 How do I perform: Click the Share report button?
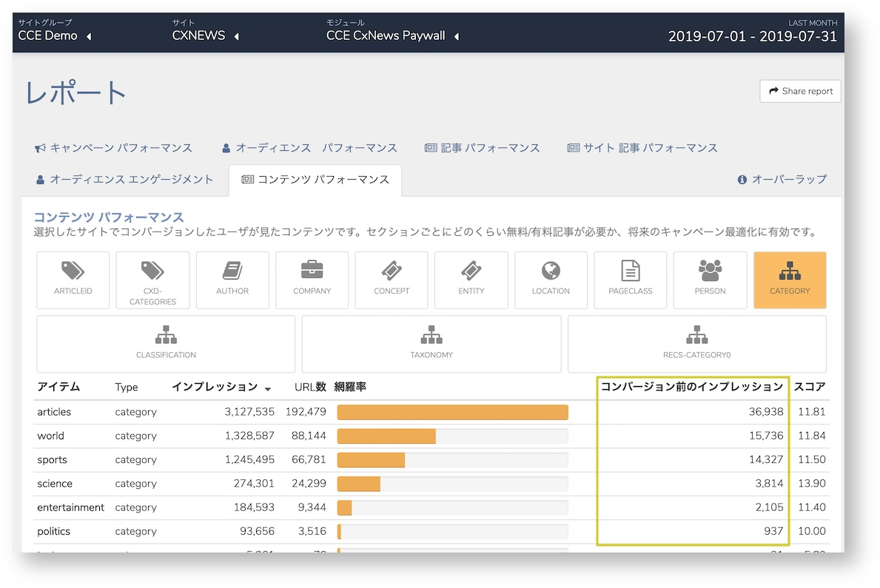pyautogui.click(x=800, y=91)
